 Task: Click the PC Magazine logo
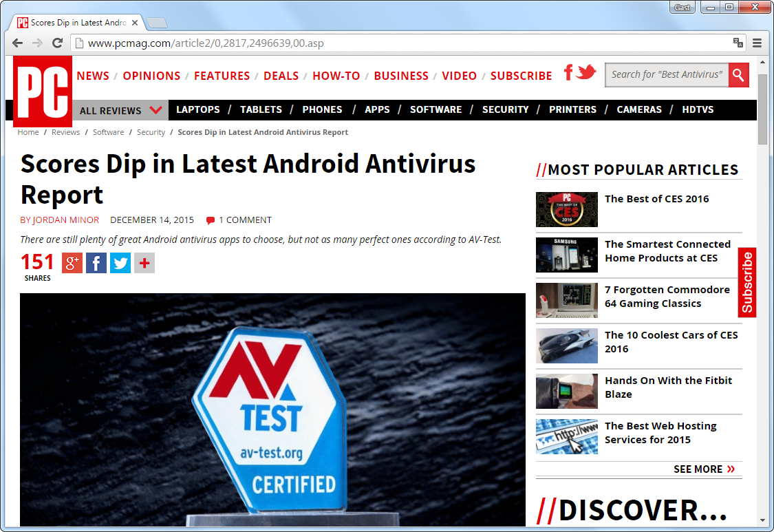tap(43, 92)
